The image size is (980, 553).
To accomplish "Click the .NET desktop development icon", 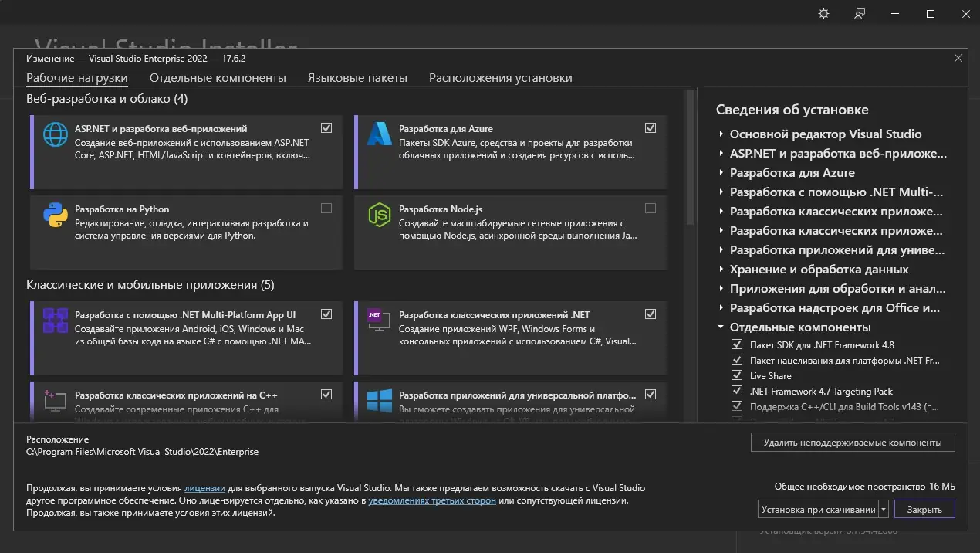I will point(380,321).
